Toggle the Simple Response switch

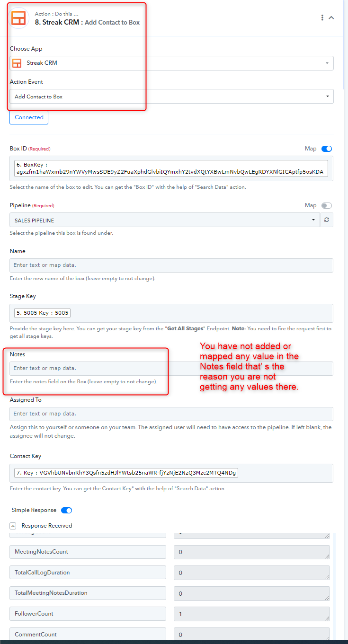point(66,510)
